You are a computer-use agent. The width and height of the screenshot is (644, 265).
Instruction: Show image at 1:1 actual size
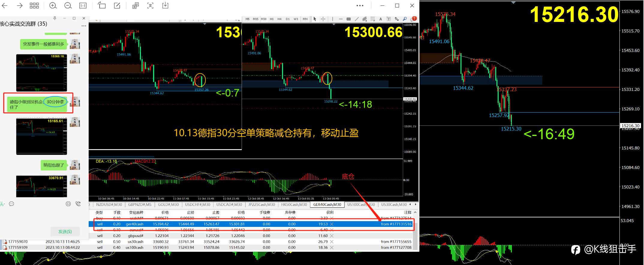point(83,5)
